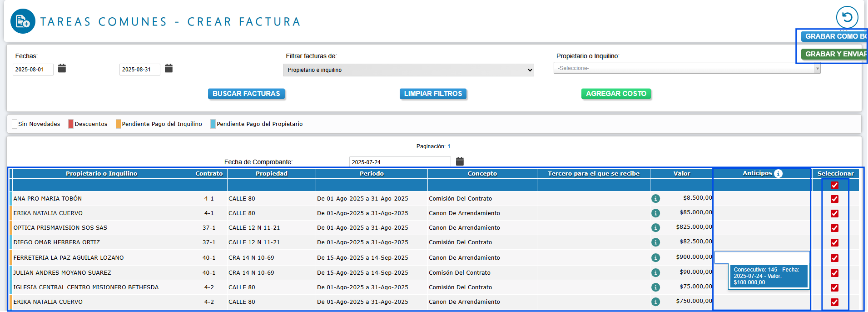This screenshot has height=312, width=868.
Task: Toggle the select-all checkbox in header row
Action: [834, 185]
